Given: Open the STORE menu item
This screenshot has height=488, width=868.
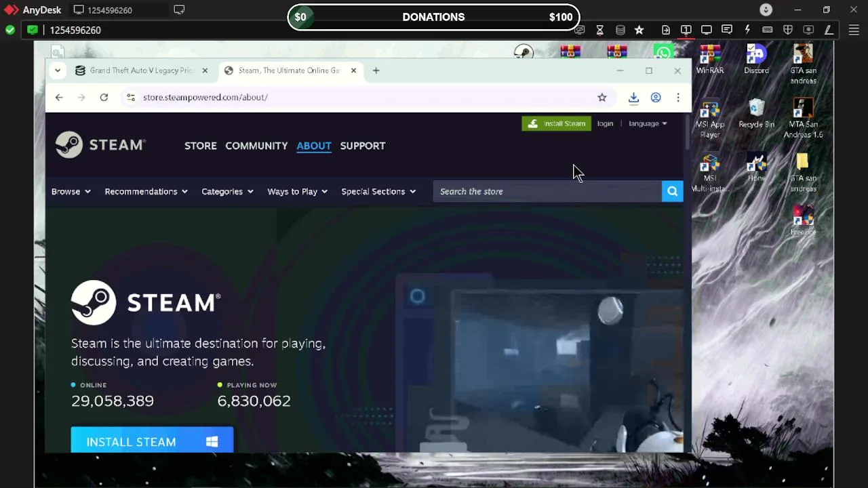Looking at the screenshot, I should click(201, 146).
